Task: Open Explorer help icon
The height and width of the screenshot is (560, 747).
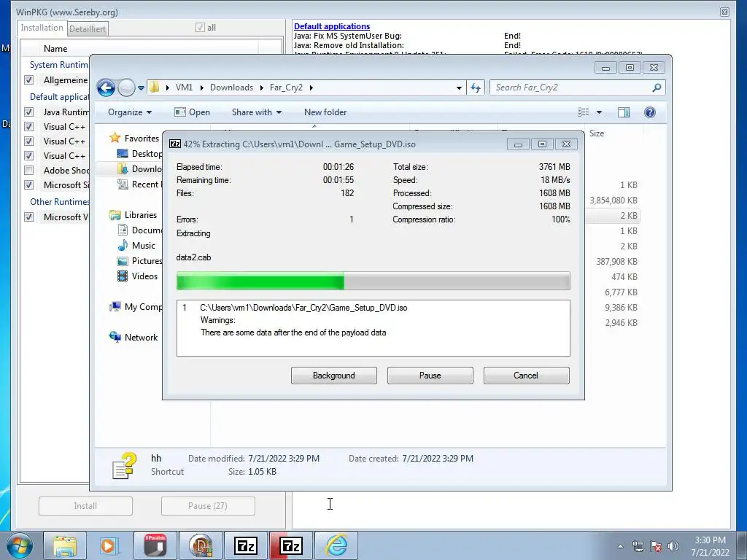Action: point(649,112)
